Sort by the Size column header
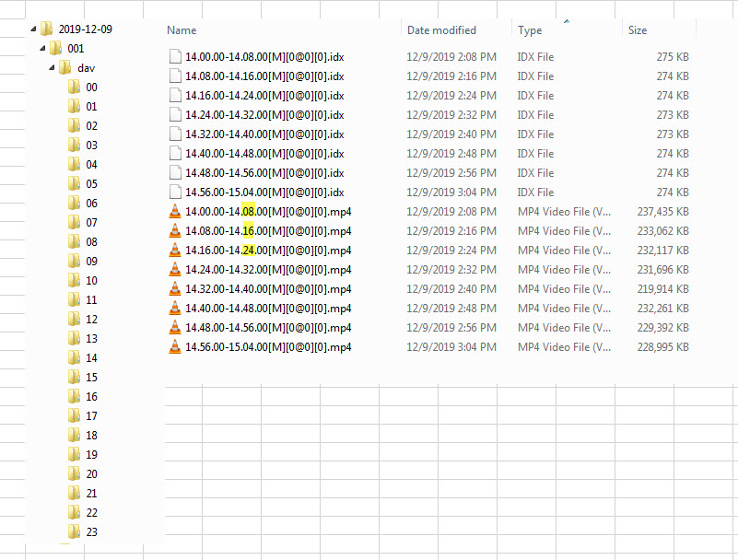Viewport: 738px width, 560px height. pyautogui.click(x=638, y=30)
